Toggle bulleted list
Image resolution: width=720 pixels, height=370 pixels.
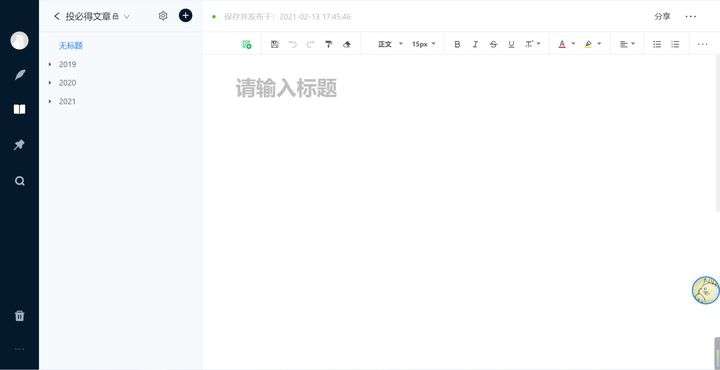657,44
